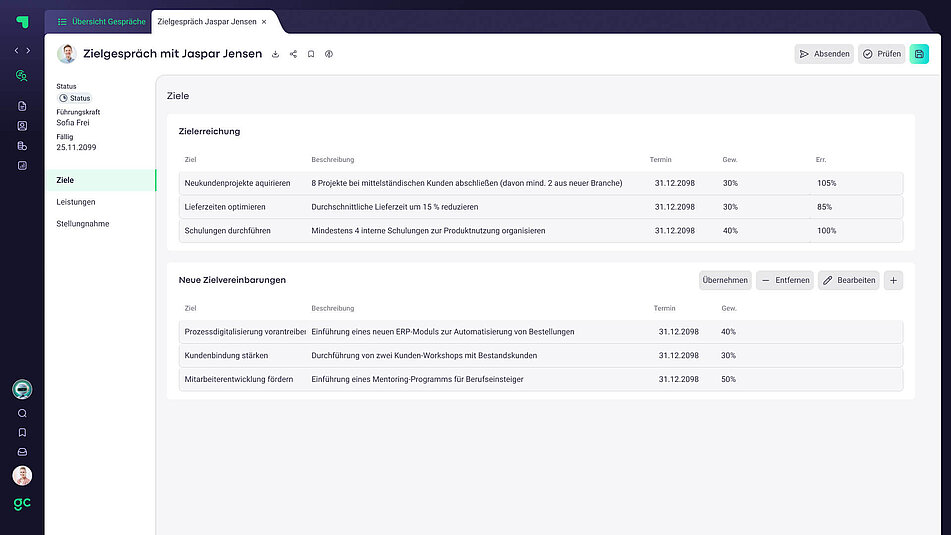This screenshot has height=535, width=951.
Task: Bookmark this Zielgespräch via header bookmark icon
Action: coord(311,54)
